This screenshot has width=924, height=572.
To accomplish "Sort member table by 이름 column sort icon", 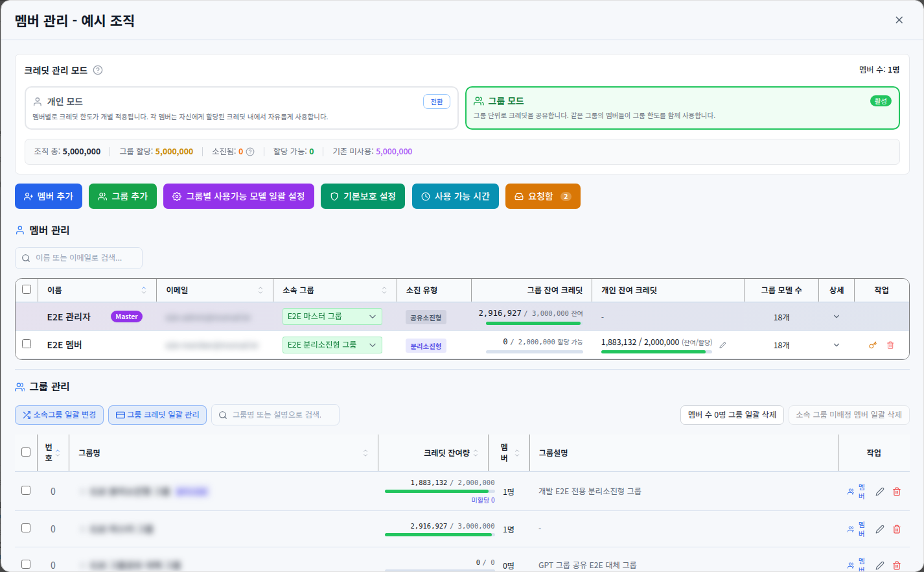I will tap(144, 291).
